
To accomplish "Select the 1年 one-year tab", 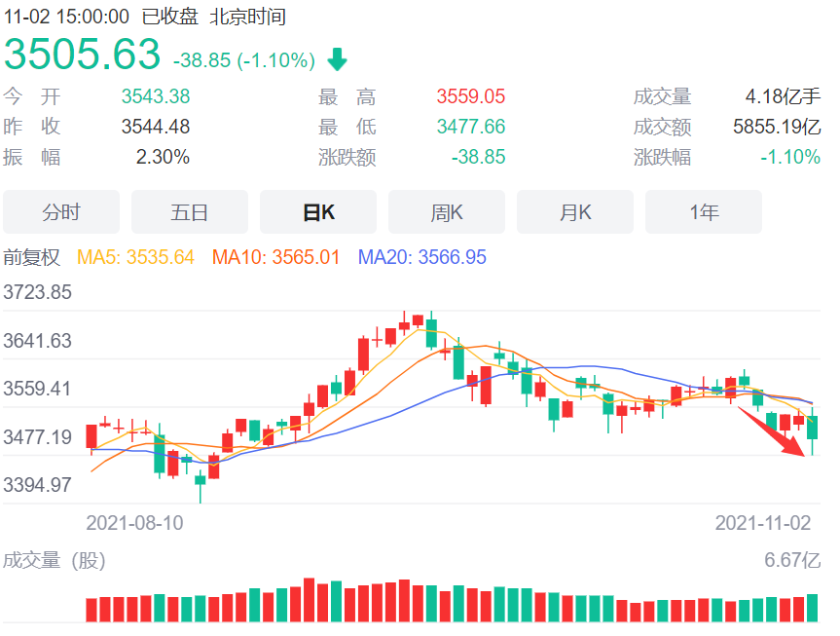I will pyautogui.click(x=704, y=212).
